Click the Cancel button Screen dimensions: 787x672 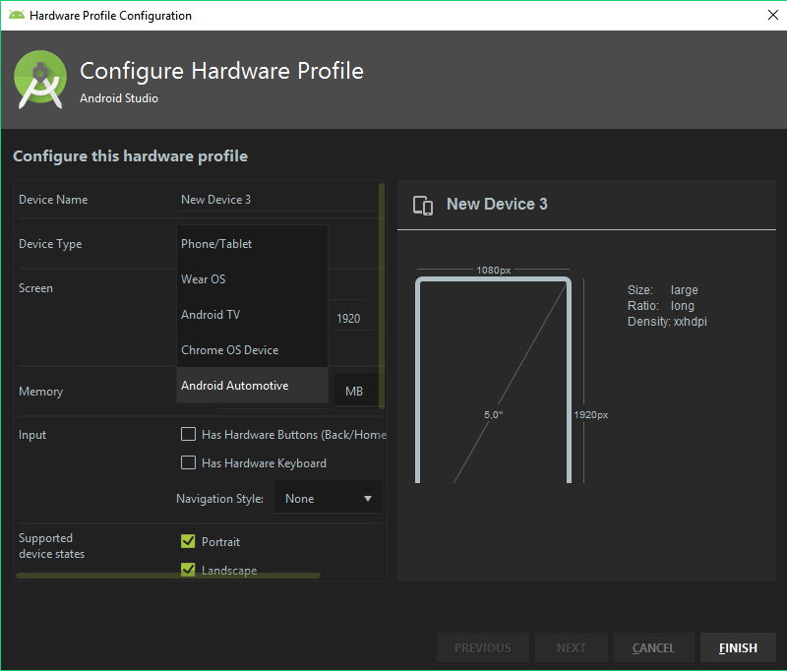tap(653, 648)
